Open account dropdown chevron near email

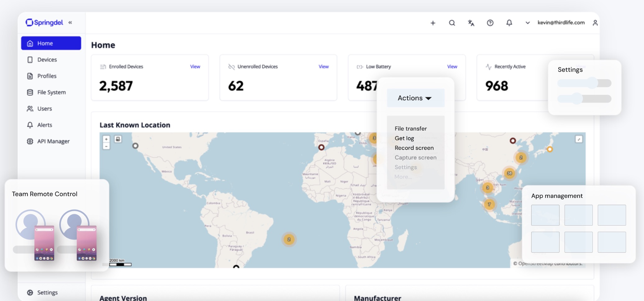[527, 23]
